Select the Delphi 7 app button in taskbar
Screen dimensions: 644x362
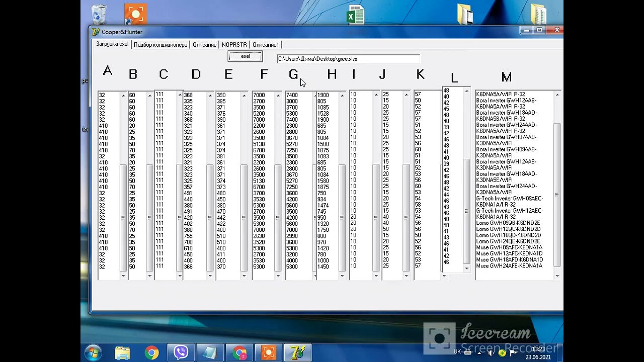tap(298, 352)
